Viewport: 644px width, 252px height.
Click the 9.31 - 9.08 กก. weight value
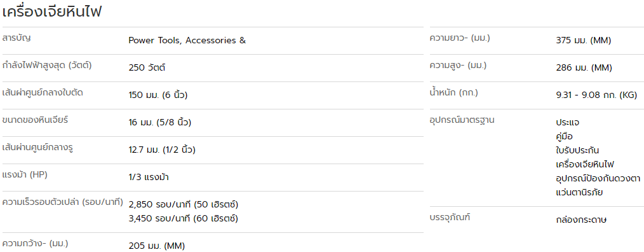(x=596, y=95)
